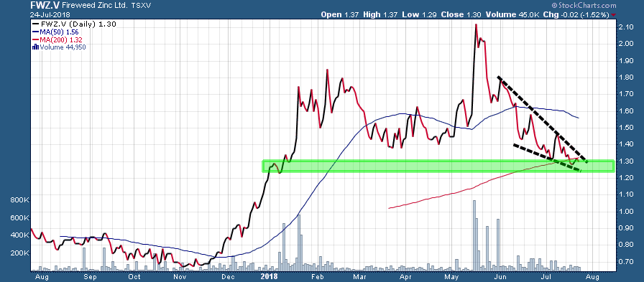Click the 1.90 price axis label
The image size is (644, 282).
tap(626, 60)
